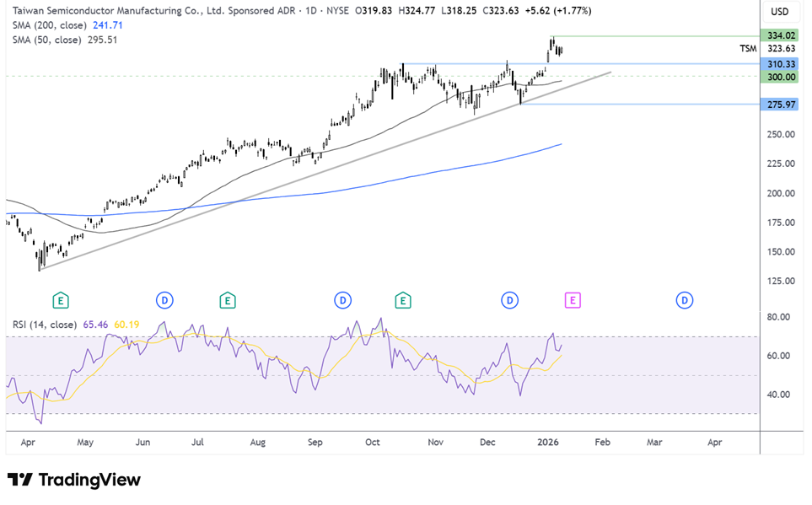Click the Dec label on the time axis
This screenshot has height=505, width=812.
point(487,443)
